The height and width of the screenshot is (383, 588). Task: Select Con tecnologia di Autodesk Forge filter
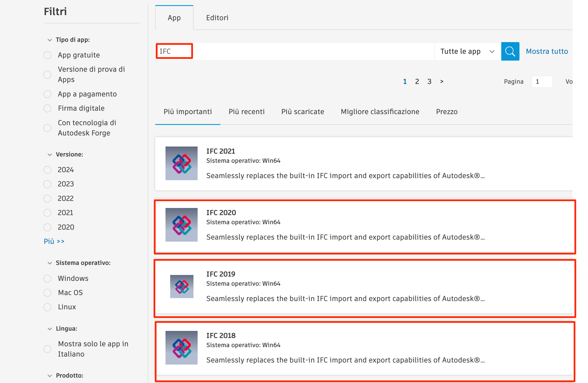pyautogui.click(x=47, y=128)
